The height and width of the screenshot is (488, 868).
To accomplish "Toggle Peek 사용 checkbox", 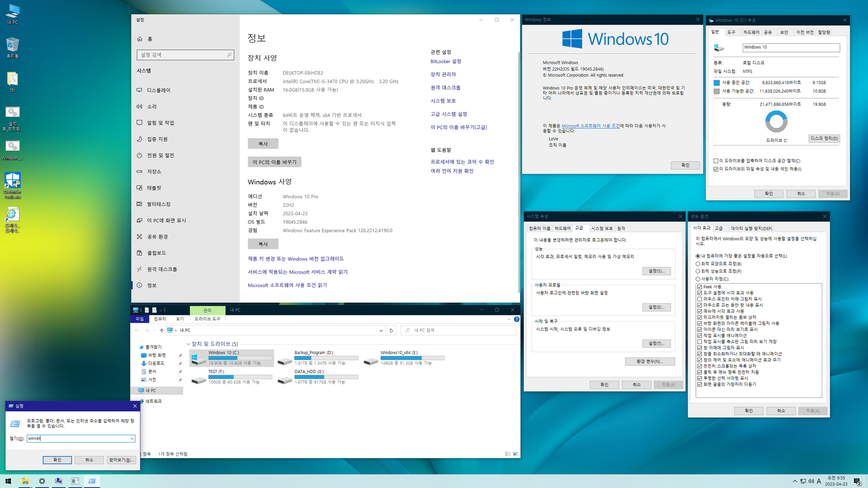I will click(700, 287).
